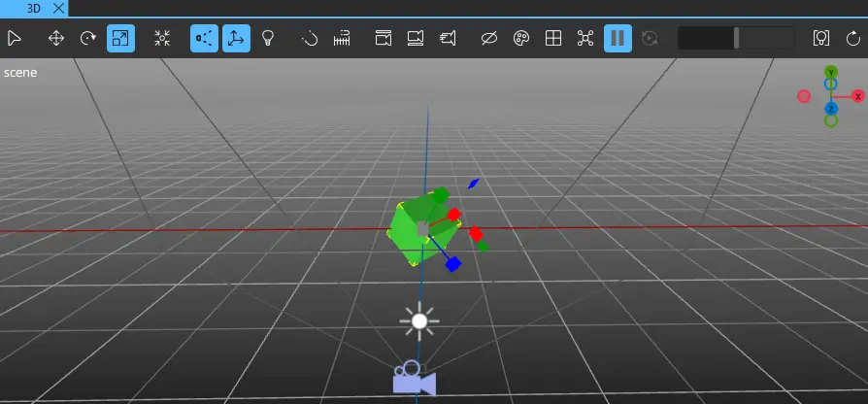868x404 pixels.
Task: Toggle the grid display button
Action: click(x=552, y=39)
